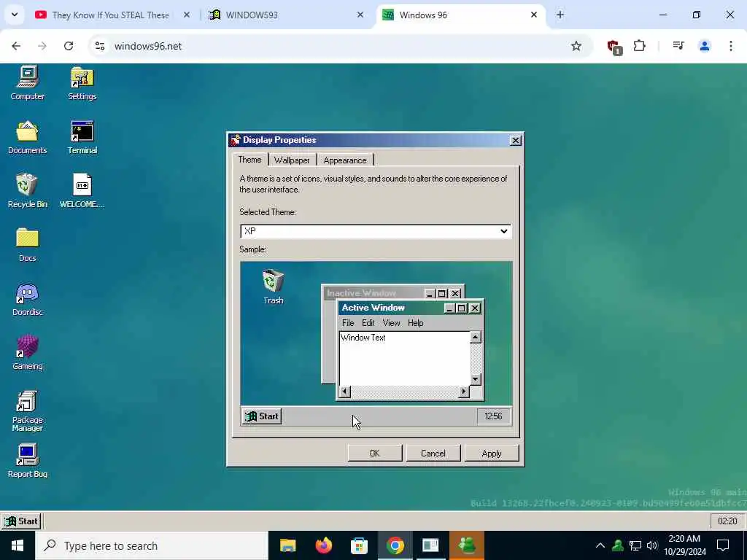Switch to the Wallpaper tab
747x560 pixels.
(292, 160)
